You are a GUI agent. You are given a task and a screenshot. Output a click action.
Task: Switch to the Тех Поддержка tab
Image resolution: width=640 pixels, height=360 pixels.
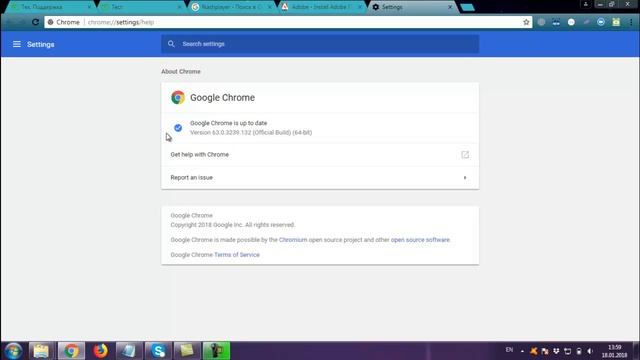tap(50, 7)
